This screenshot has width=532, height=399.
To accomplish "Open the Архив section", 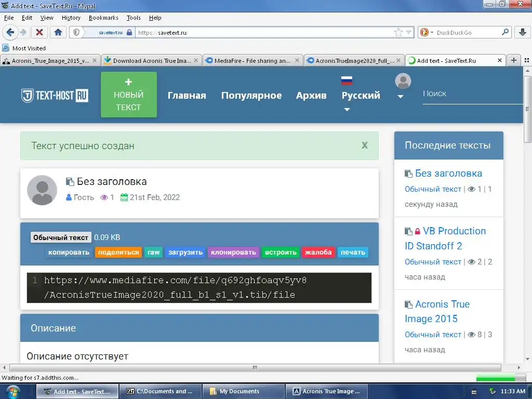I will pos(311,96).
